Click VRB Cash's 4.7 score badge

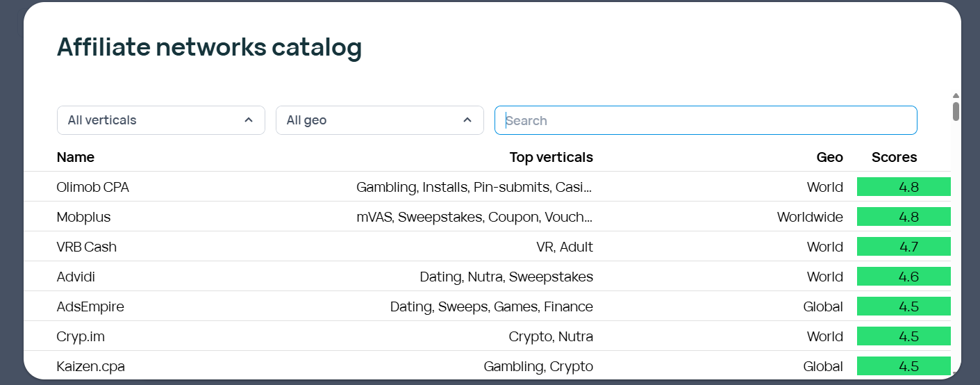(904, 247)
